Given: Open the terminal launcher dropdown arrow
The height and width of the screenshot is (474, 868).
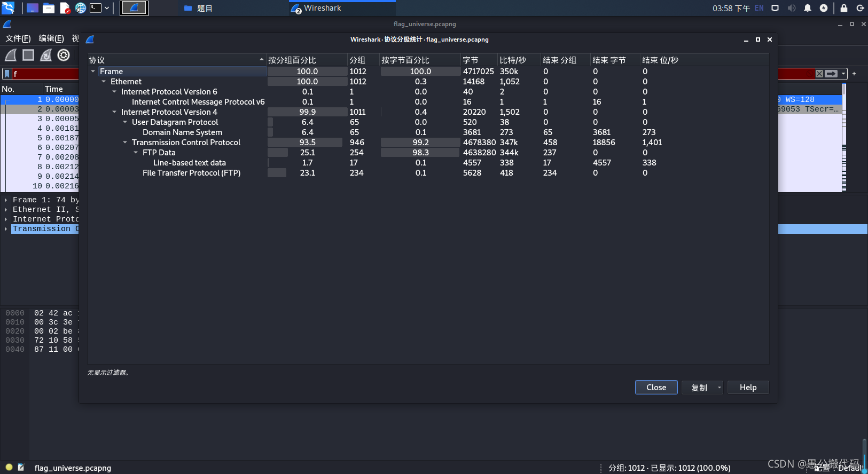Looking at the screenshot, I should pos(107,8).
